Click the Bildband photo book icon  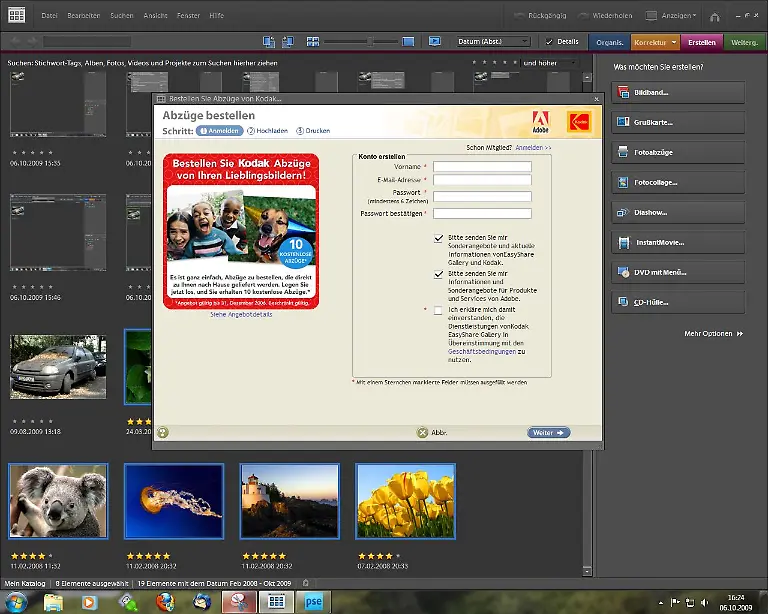pos(621,93)
